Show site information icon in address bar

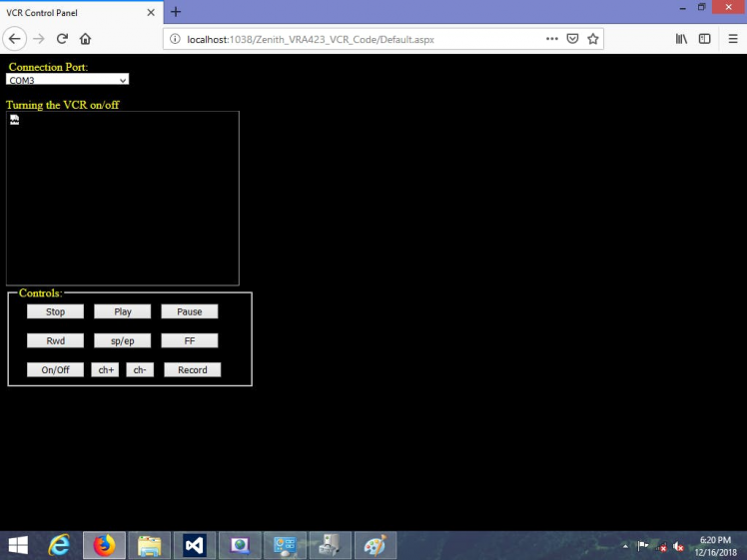(175, 39)
